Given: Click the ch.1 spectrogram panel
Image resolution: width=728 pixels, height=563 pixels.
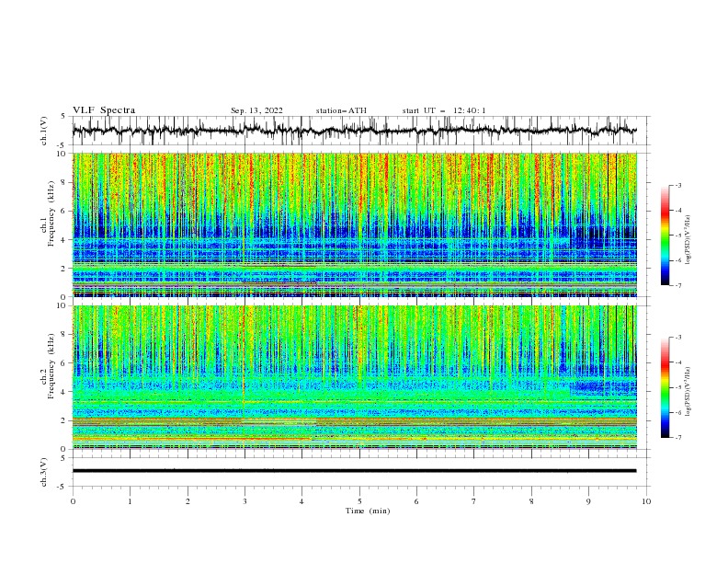Looking at the screenshot, I should coord(355,224).
